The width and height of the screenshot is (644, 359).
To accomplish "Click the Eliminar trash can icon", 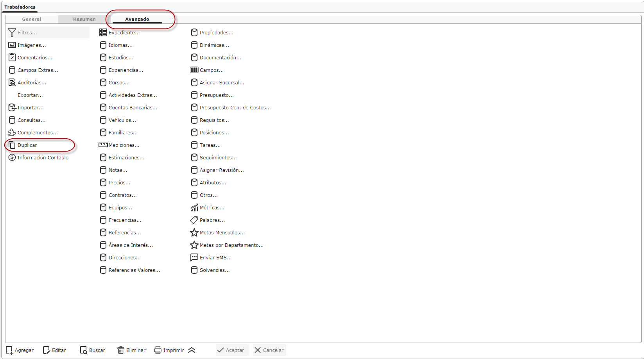I will point(121,350).
